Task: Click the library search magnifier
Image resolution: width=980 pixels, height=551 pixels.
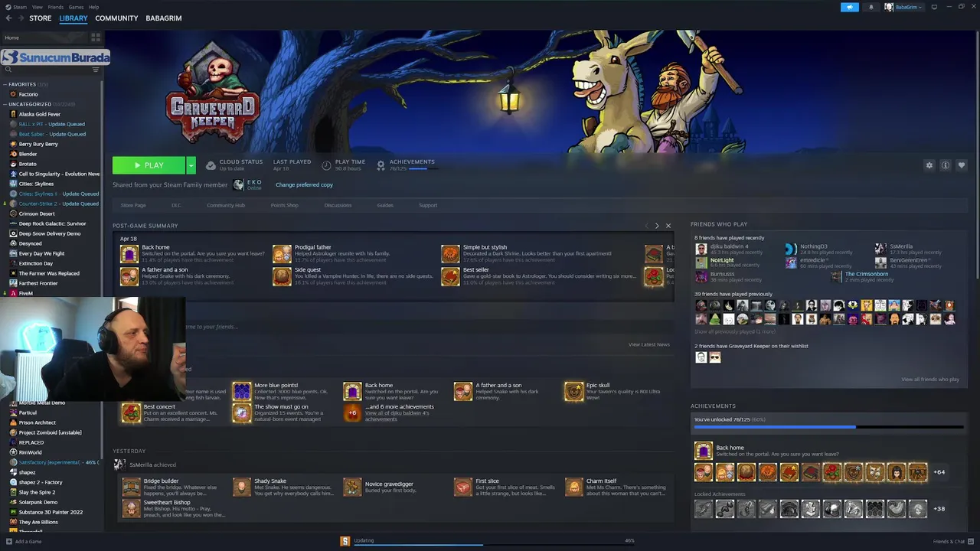Action: click(x=8, y=70)
